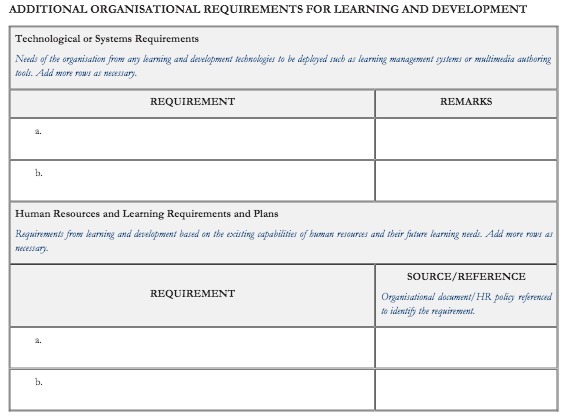Click the Remarks cell for row b
566x420 pixels.
click(x=466, y=181)
